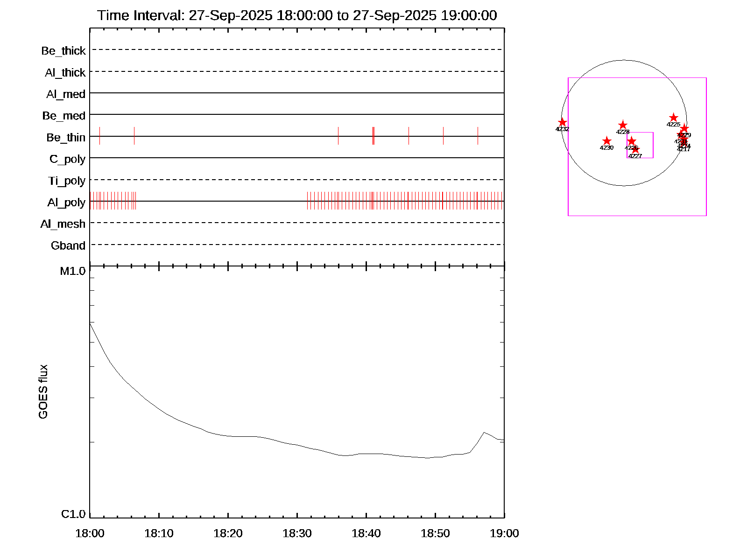The image size is (747, 560).
Task: Click the 4217 active region label
Action: tap(684, 150)
